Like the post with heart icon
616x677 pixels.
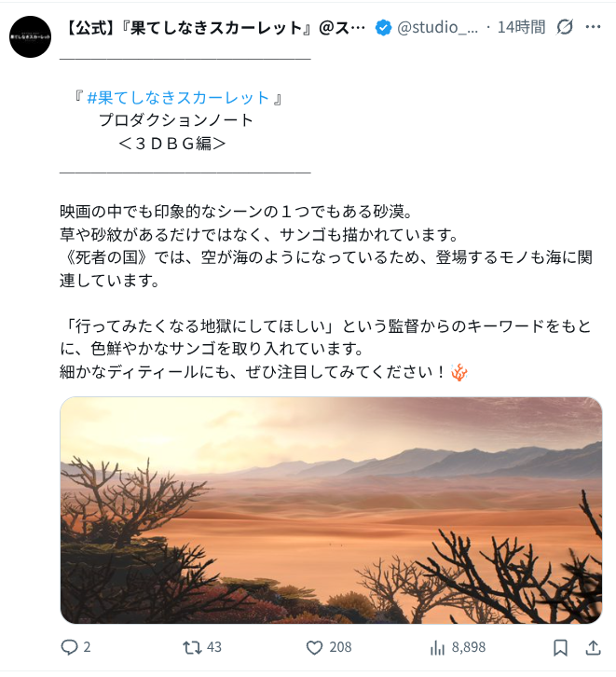coord(314,647)
